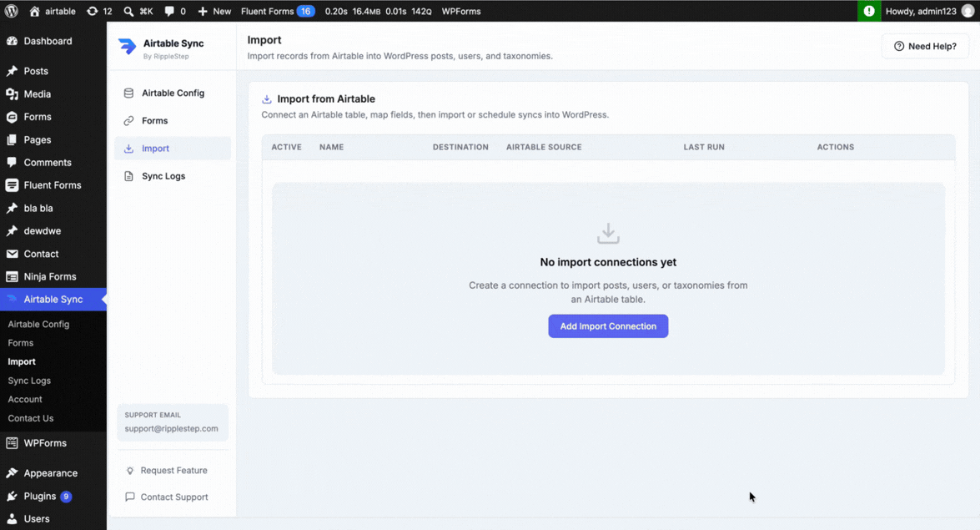Click the Forms link icon in plugin sidebar

(128, 121)
